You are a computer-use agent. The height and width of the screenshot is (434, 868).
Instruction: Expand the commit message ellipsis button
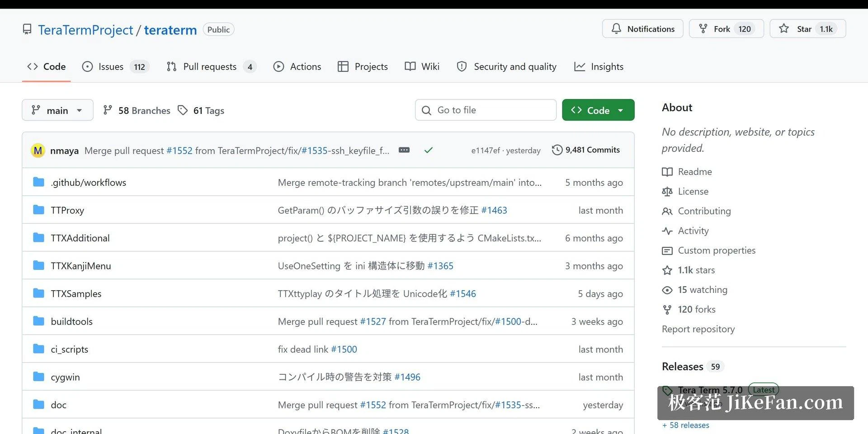click(x=404, y=150)
